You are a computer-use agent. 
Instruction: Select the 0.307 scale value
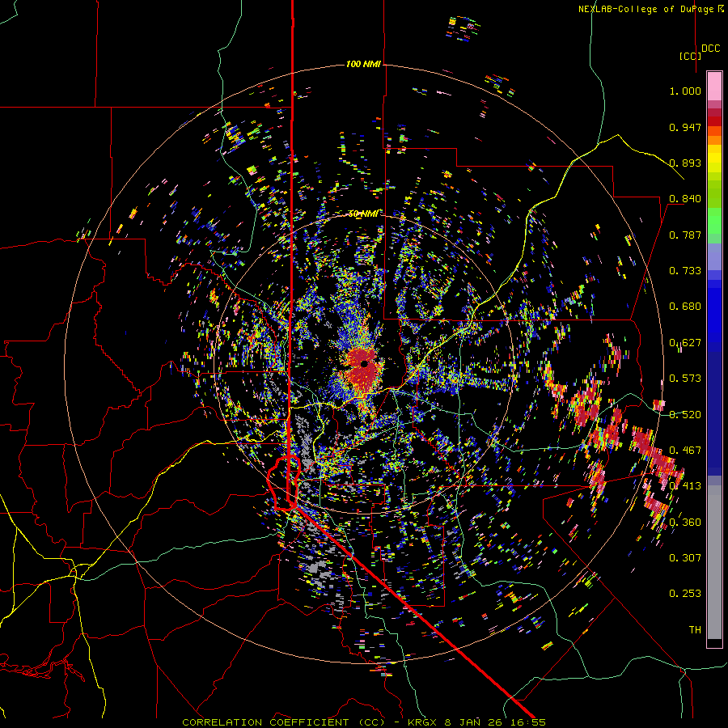(x=685, y=558)
